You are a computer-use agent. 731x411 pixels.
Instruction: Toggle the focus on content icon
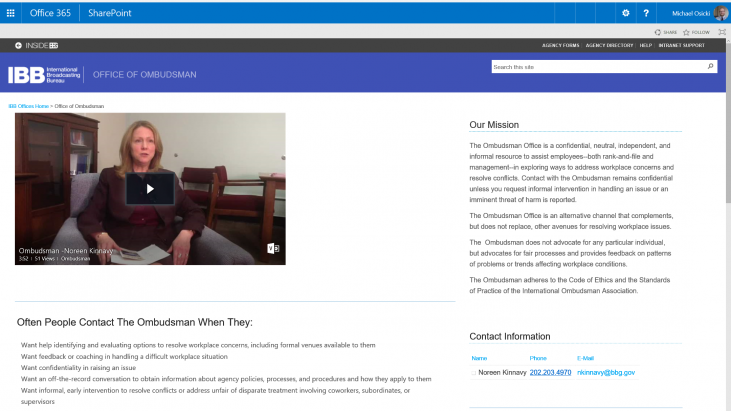click(722, 32)
